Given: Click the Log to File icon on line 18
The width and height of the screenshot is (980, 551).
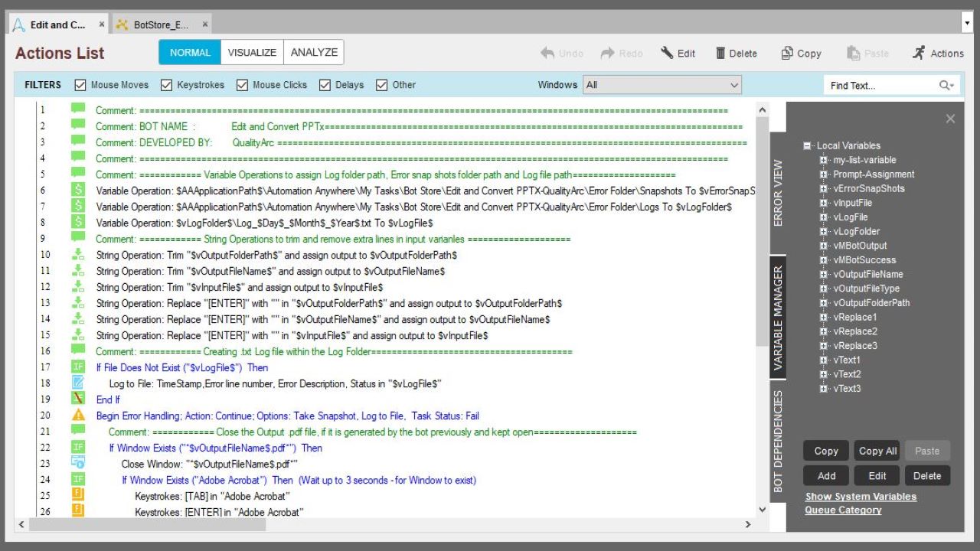Looking at the screenshot, I should click(78, 383).
